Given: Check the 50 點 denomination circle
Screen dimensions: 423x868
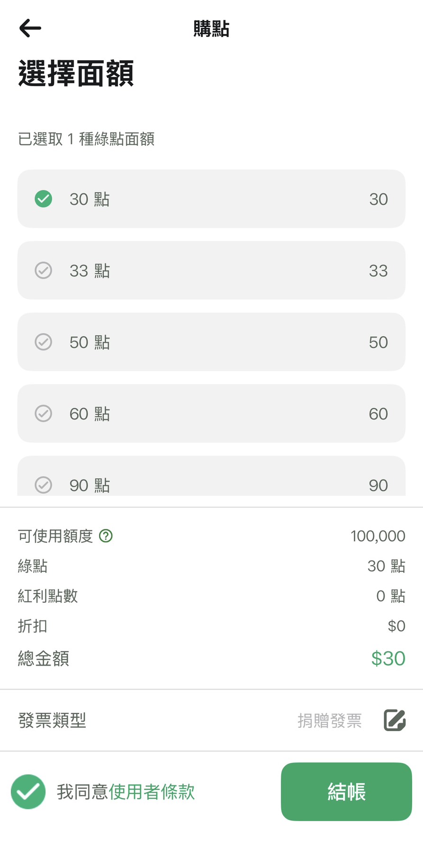Looking at the screenshot, I should click(x=44, y=342).
